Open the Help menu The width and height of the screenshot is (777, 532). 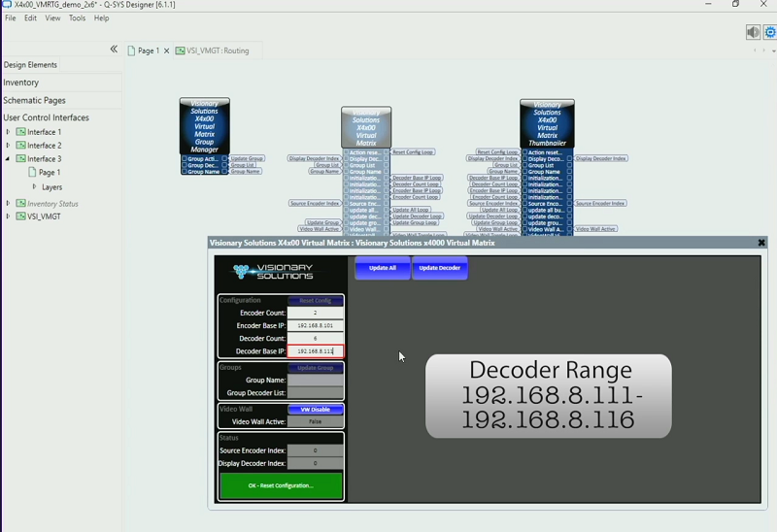point(102,17)
